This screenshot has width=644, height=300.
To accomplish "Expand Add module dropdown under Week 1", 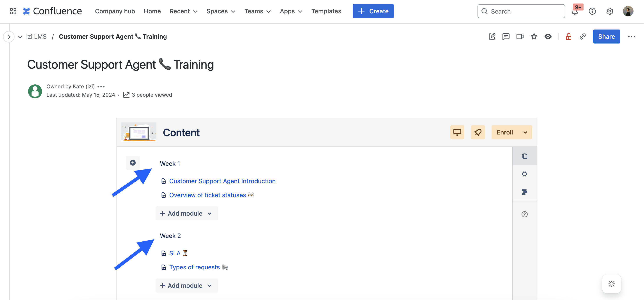I will (x=186, y=213).
